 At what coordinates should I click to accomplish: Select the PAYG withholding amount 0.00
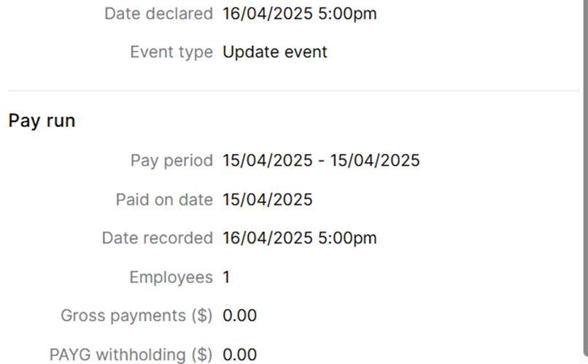click(x=239, y=355)
